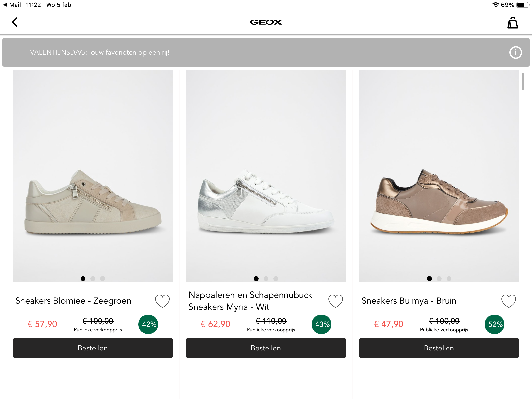Show second photo of Bulmya via carousel dot
The image size is (532, 399).
click(x=439, y=279)
